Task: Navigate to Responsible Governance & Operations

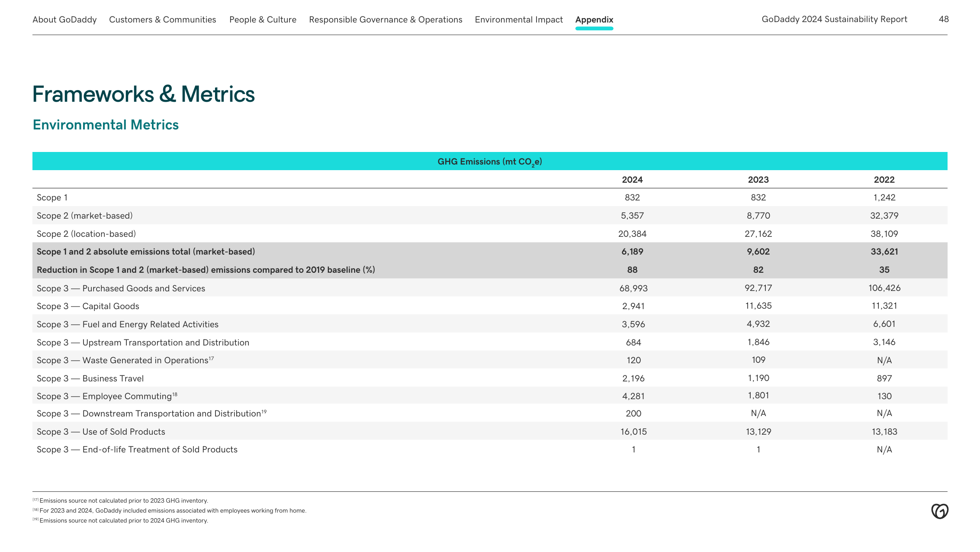Action: [386, 19]
